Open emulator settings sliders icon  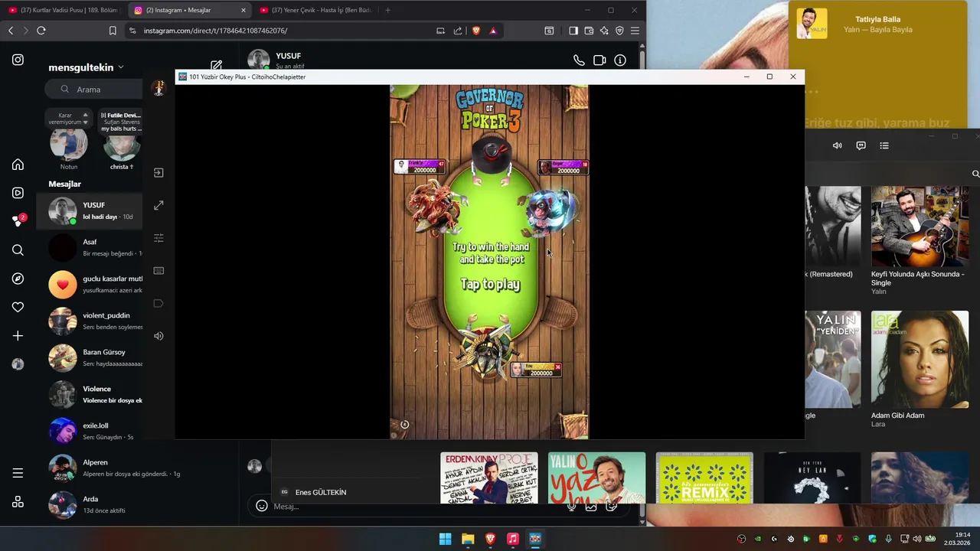[x=158, y=238]
